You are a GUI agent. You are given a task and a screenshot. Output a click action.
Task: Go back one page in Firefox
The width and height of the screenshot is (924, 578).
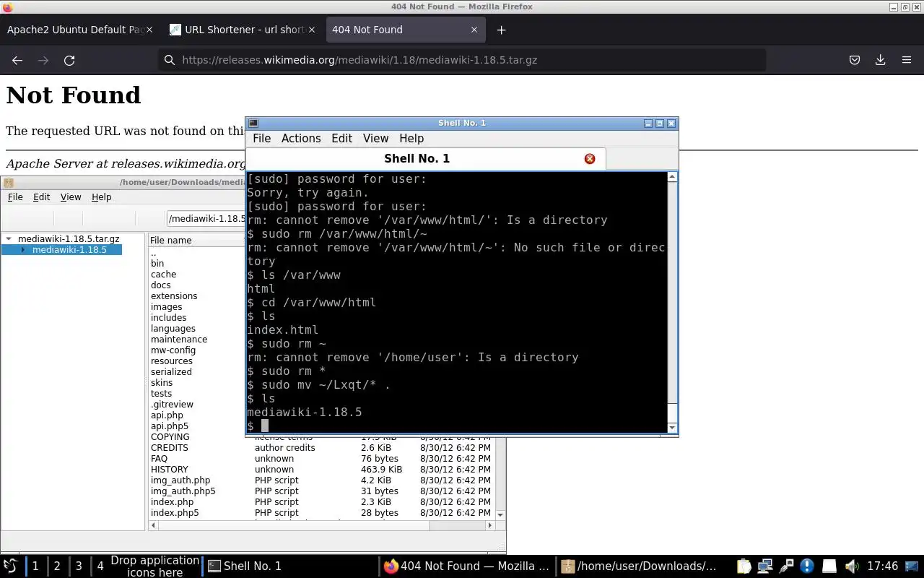click(x=17, y=61)
